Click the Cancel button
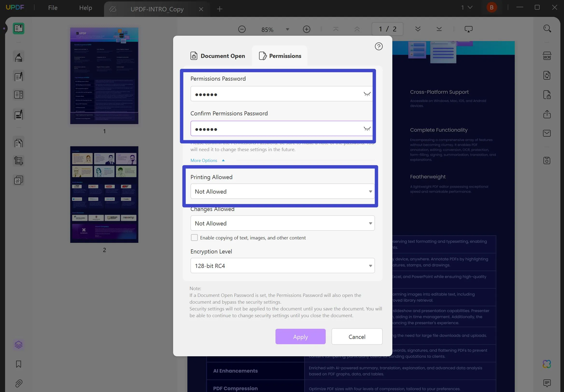 tap(357, 336)
